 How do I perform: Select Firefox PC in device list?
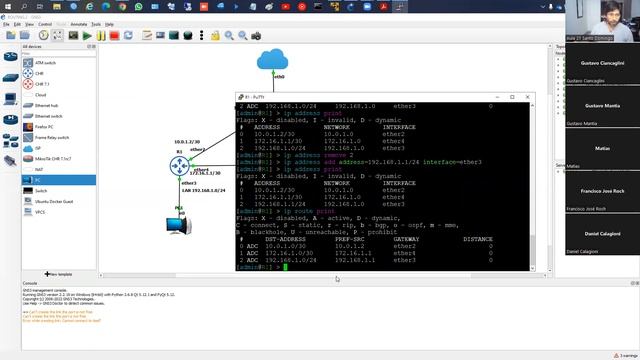[59, 127]
